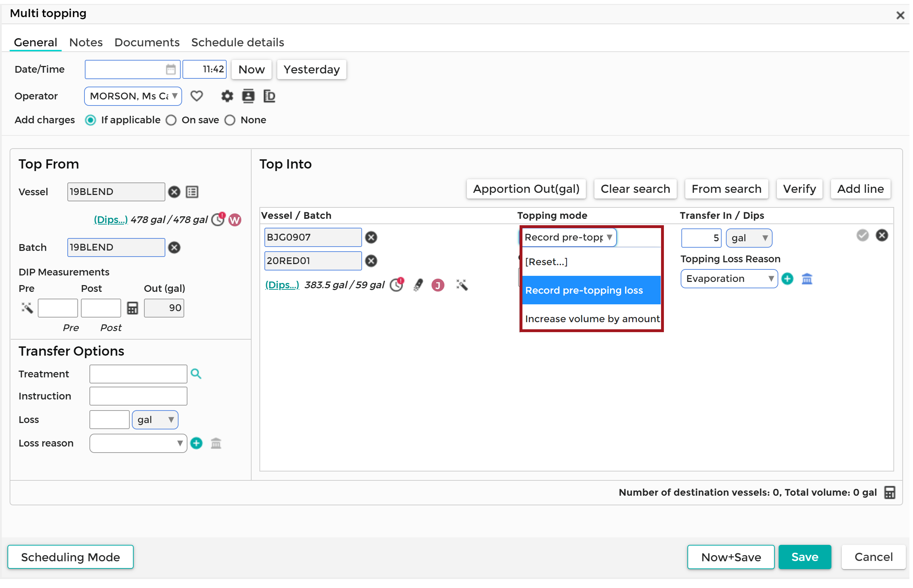Select the None charges option

[x=230, y=120]
